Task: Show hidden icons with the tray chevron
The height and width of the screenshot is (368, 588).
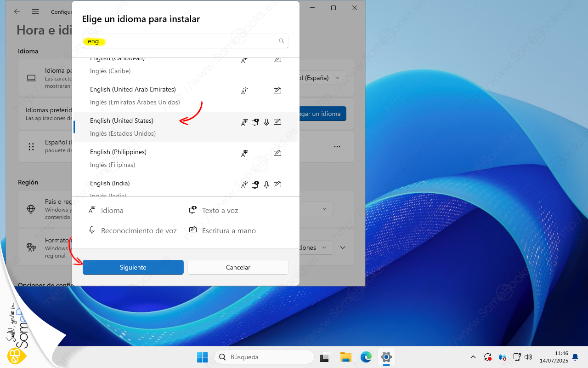Action: (473, 357)
